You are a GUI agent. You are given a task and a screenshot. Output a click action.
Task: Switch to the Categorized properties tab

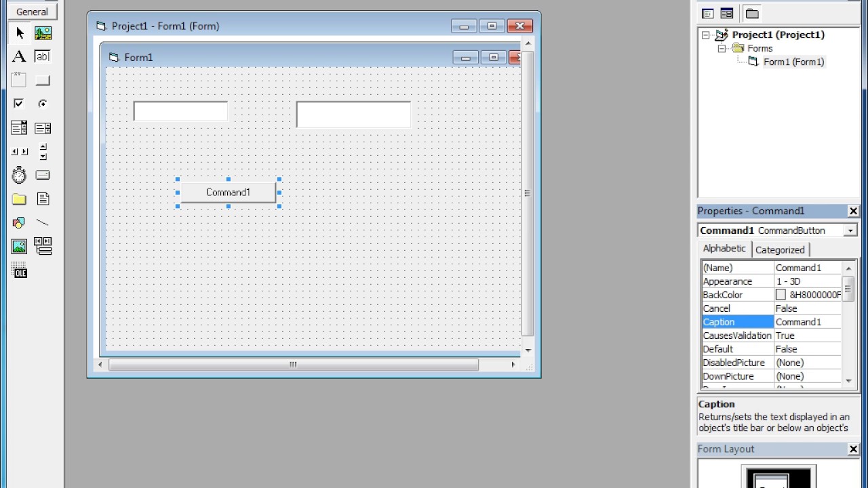[780, 250]
